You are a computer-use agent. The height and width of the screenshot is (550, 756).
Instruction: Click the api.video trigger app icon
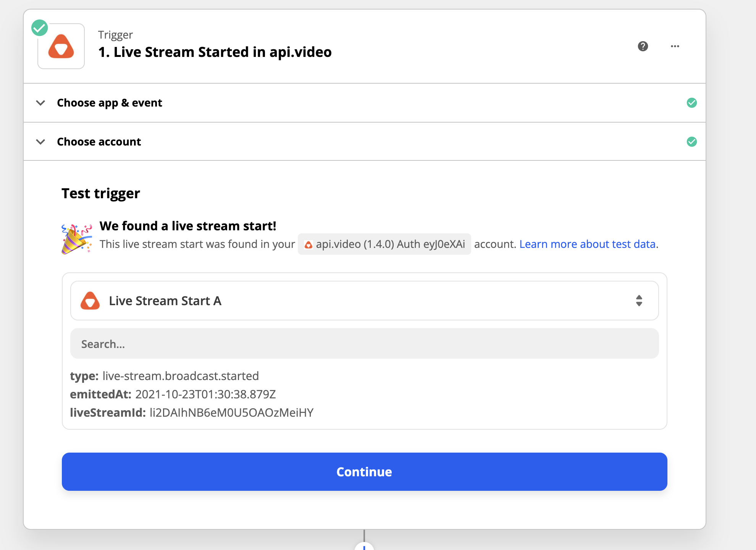[x=61, y=46]
